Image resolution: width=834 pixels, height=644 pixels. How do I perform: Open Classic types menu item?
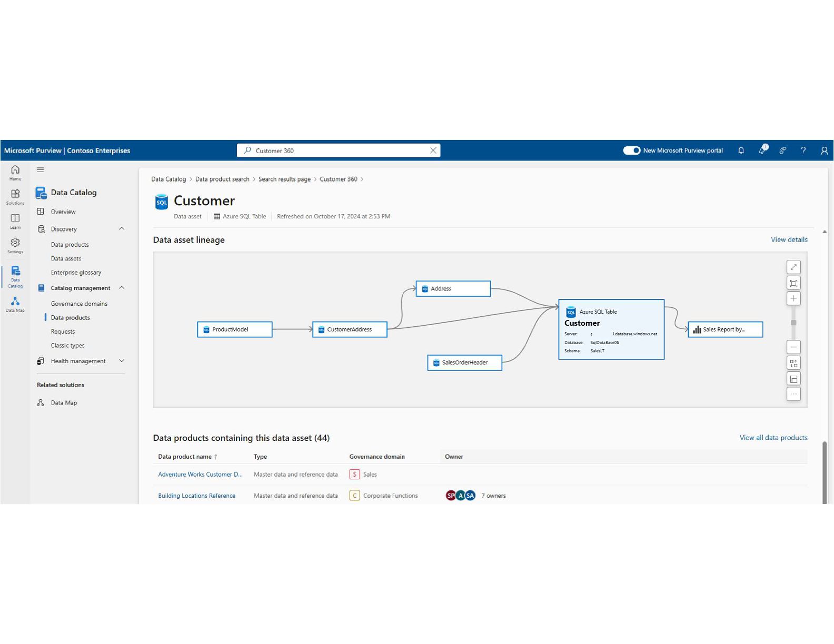[67, 346]
